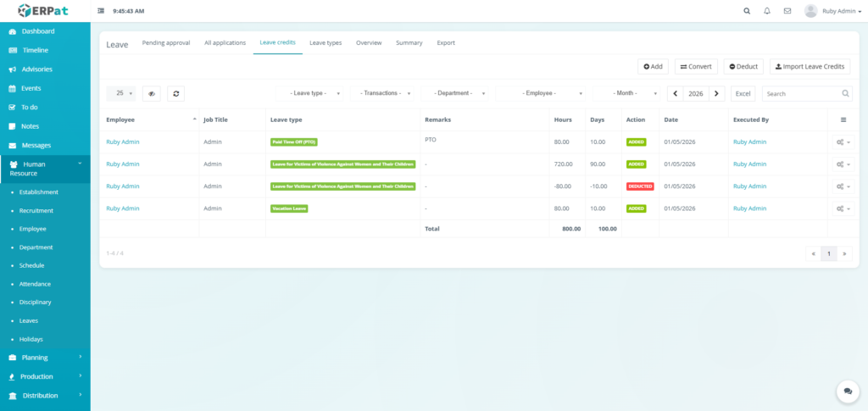Screen dimensions: 868x411
Task: Click the Search input field
Action: (x=801, y=94)
